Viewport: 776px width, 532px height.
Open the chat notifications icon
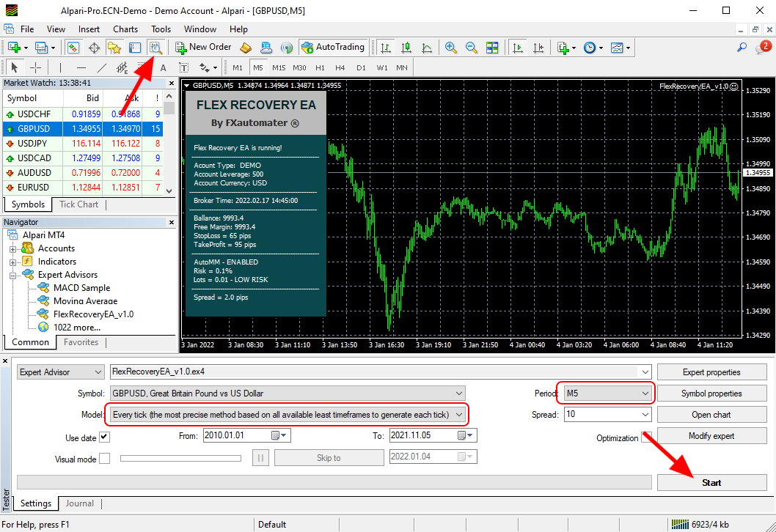(x=763, y=48)
